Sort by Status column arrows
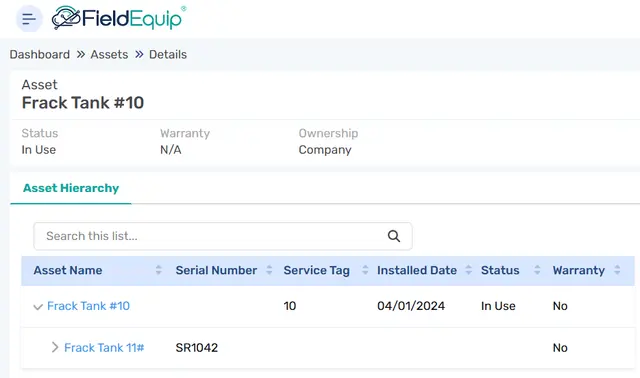Screen dimensions: 640x378 [x=537, y=270]
